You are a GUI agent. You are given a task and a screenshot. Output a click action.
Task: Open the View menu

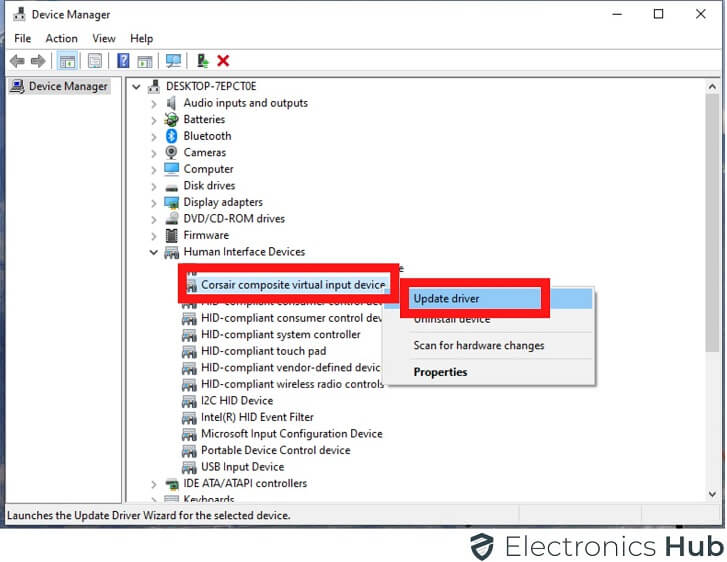(x=104, y=39)
